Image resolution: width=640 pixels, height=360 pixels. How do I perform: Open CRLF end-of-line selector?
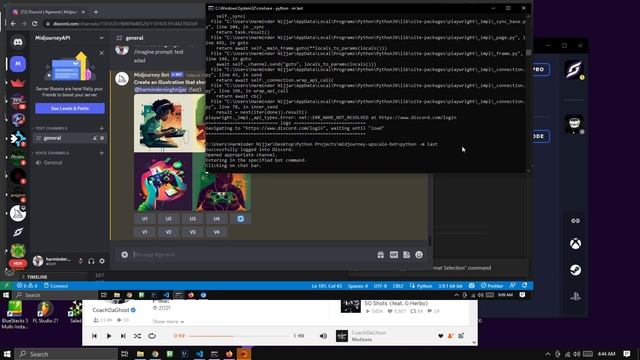[398, 286]
